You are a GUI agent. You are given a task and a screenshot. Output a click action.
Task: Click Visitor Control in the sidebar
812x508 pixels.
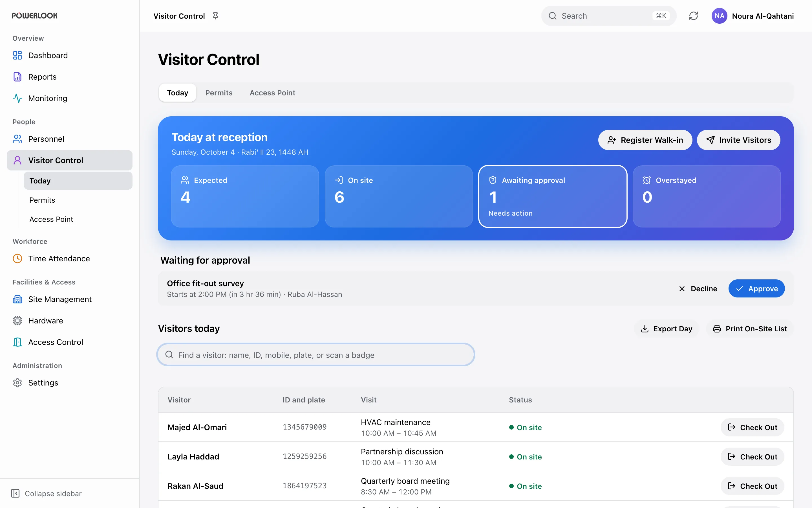click(69, 160)
